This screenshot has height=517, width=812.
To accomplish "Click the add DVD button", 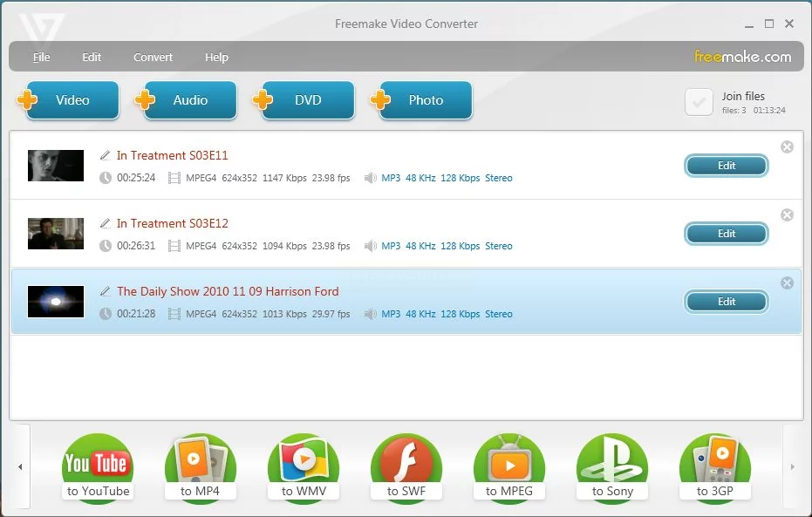I will click(304, 100).
